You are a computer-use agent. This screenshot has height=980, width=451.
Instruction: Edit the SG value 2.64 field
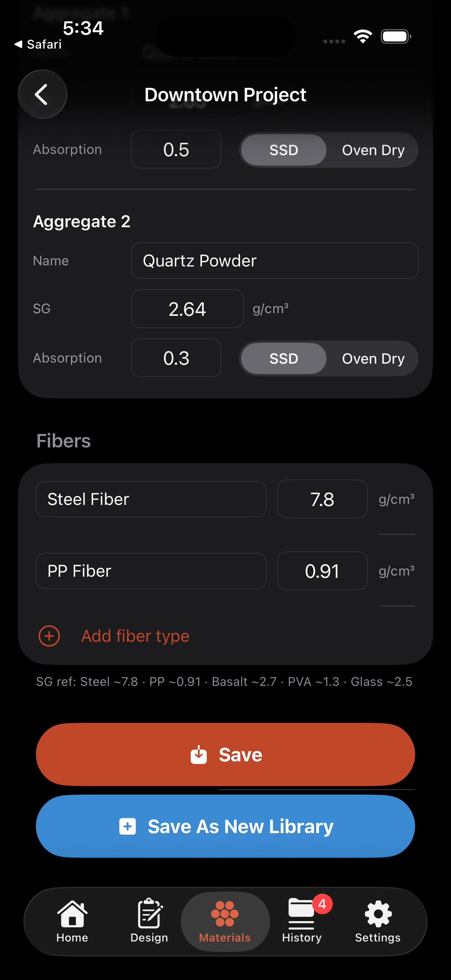[x=187, y=308]
